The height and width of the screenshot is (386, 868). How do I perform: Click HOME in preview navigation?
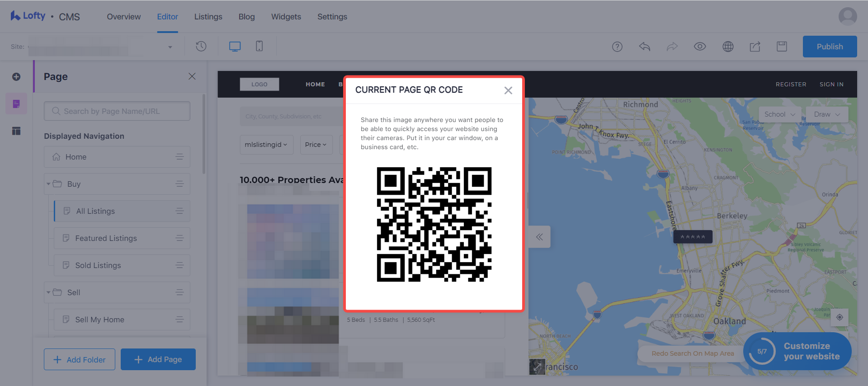coord(315,85)
